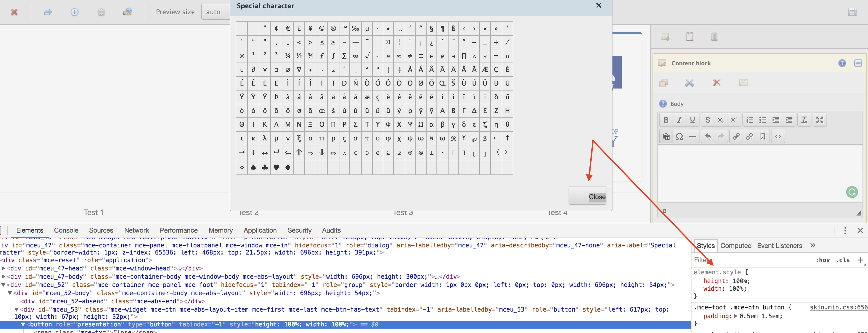Viewport: 868px width, 333px height.
Task: Open the Computed tab in the Styles pane
Action: (736, 245)
